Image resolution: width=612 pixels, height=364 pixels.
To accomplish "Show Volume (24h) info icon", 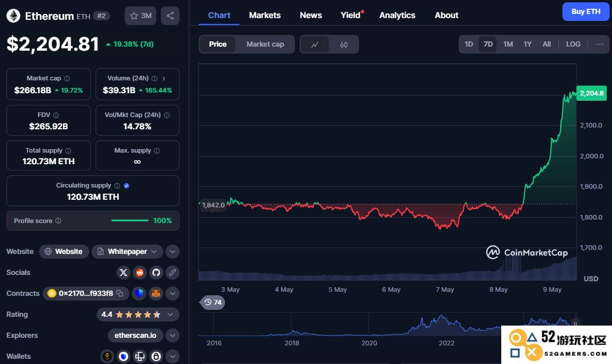I will tap(154, 79).
